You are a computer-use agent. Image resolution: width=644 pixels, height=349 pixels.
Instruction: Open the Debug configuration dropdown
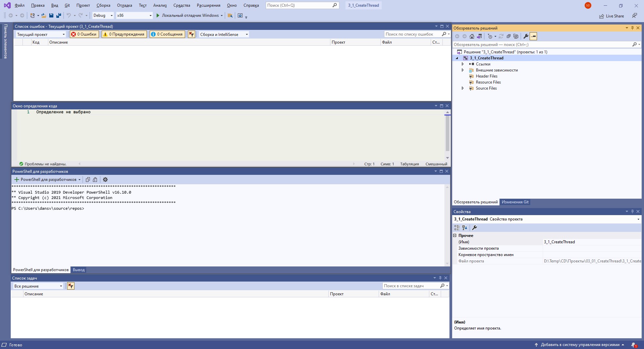pos(103,15)
